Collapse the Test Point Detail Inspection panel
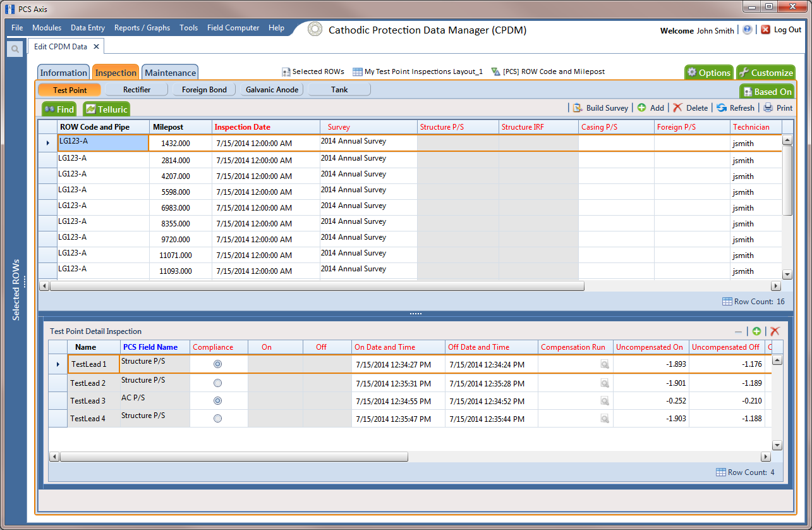 point(738,331)
